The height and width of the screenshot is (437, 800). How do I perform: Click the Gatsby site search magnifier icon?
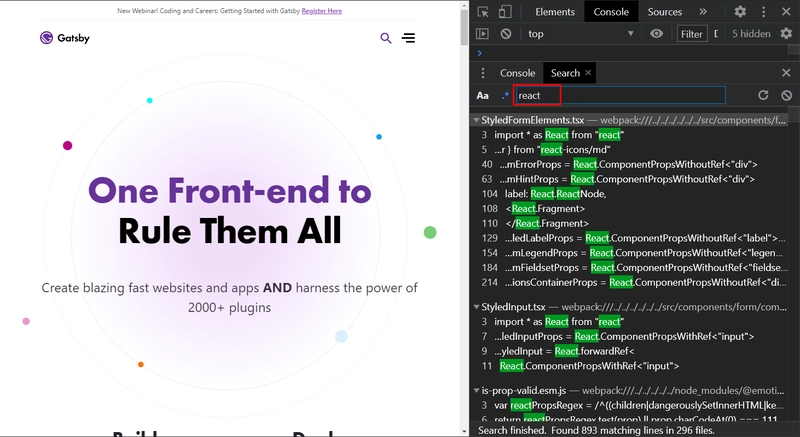tap(386, 38)
